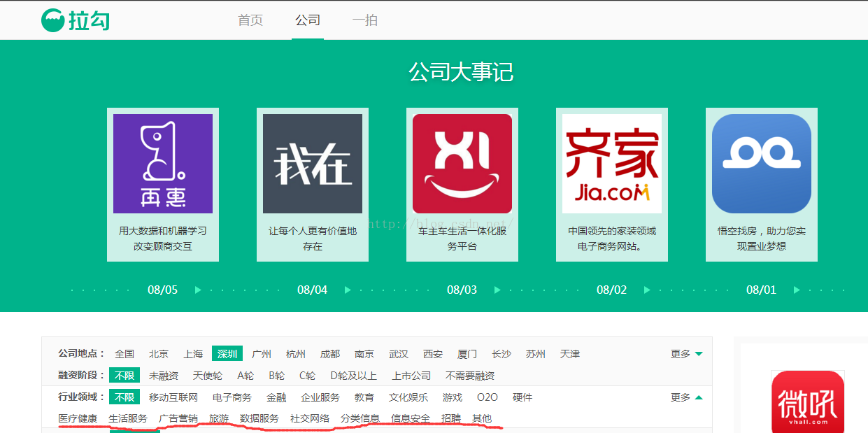The height and width of the screenshot is (433, 868).
Task: Filter by 天使轮 funding stage
Action: coord(208,376)
